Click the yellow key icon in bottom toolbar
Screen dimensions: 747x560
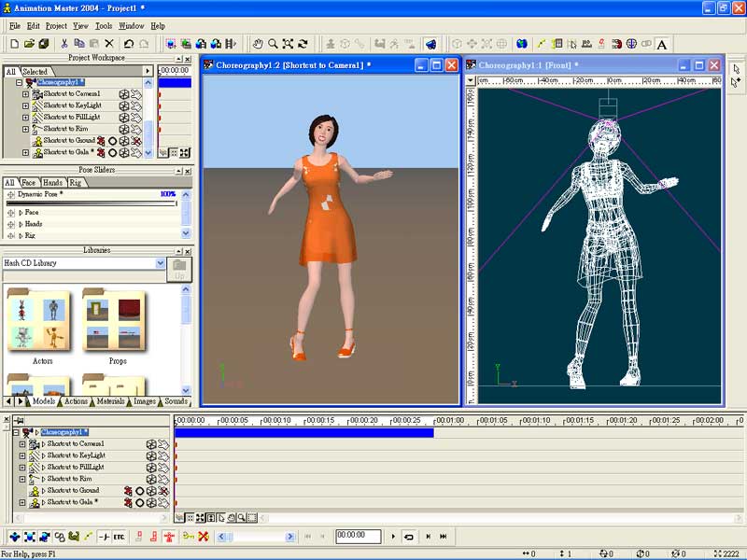click(x=189, y=537)
